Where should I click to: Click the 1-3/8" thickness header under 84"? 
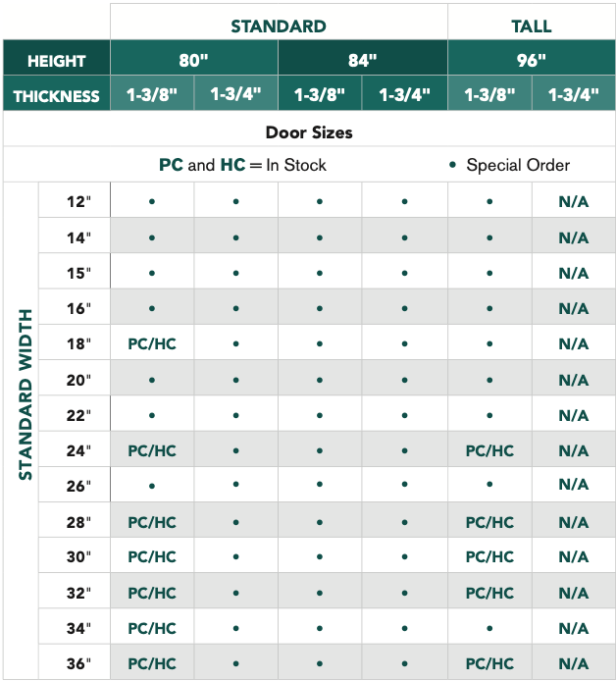tap(320, 96)
